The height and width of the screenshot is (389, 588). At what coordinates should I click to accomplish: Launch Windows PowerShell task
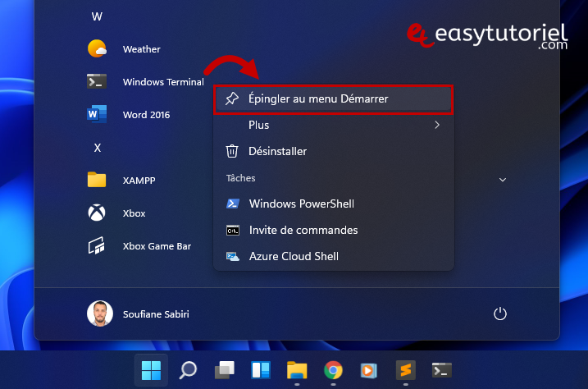click(334, 204)
